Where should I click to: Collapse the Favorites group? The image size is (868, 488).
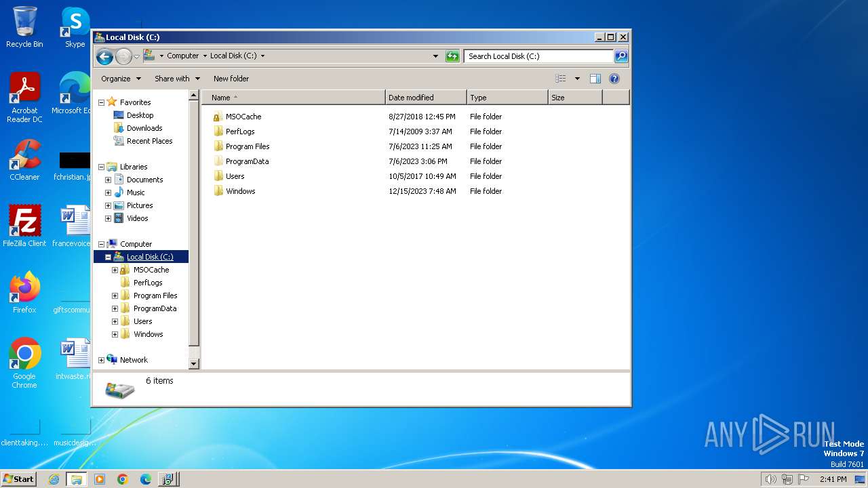101,102
